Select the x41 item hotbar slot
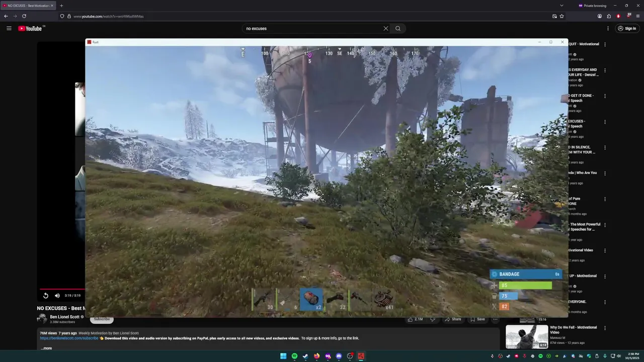This screenshot has height=362, width=644. [383, 299]
